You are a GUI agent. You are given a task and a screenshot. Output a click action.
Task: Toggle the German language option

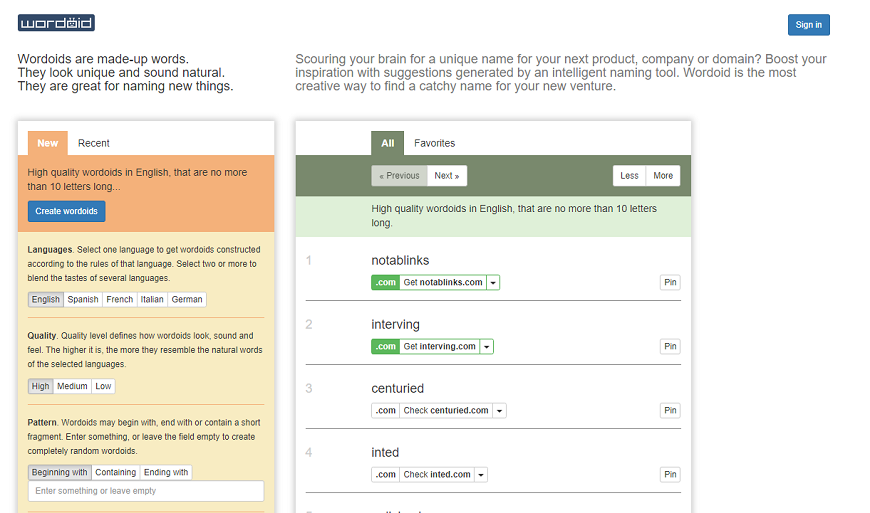[x=187, y=299]
